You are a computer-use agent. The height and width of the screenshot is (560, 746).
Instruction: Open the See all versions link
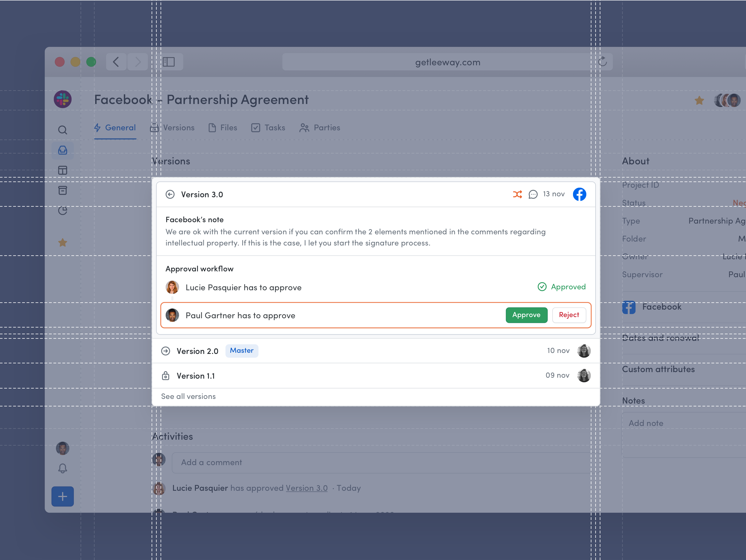pos(188,396)
